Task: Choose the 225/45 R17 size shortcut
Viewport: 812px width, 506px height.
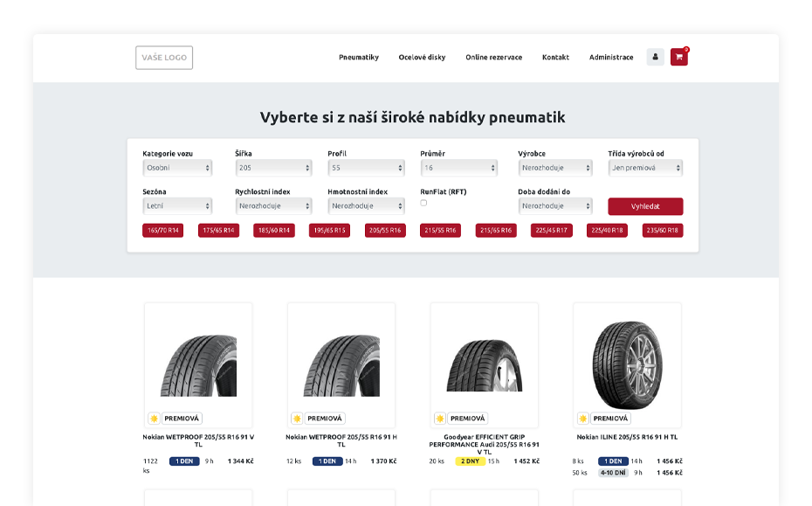Action: (551, 231)
